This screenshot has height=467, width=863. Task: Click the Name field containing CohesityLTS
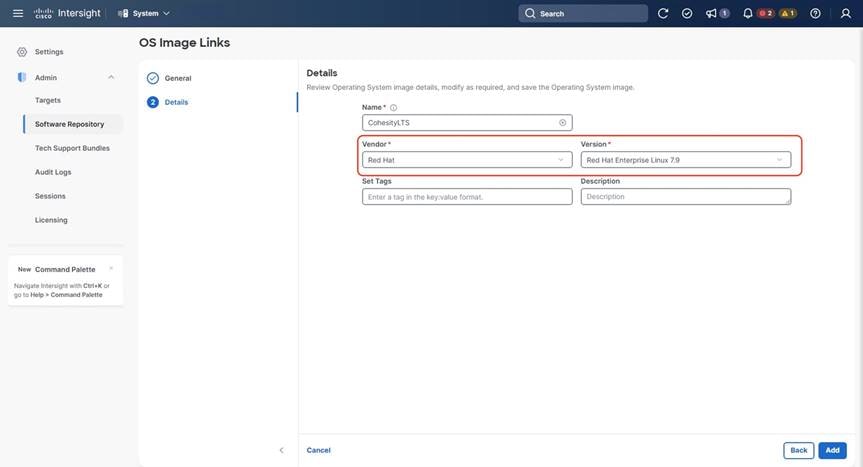[467, 123]
